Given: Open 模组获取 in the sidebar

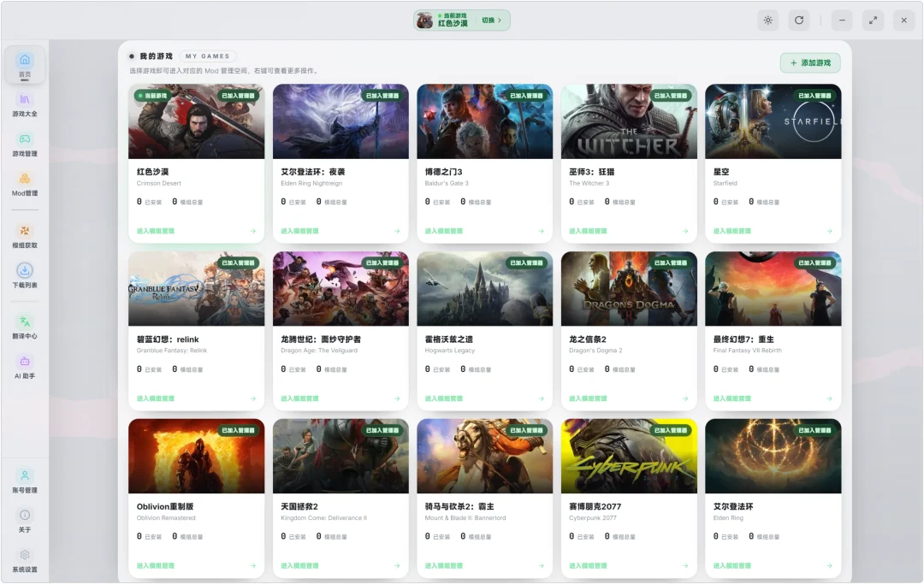Looking at the screenshot, I should click(25, 237).
